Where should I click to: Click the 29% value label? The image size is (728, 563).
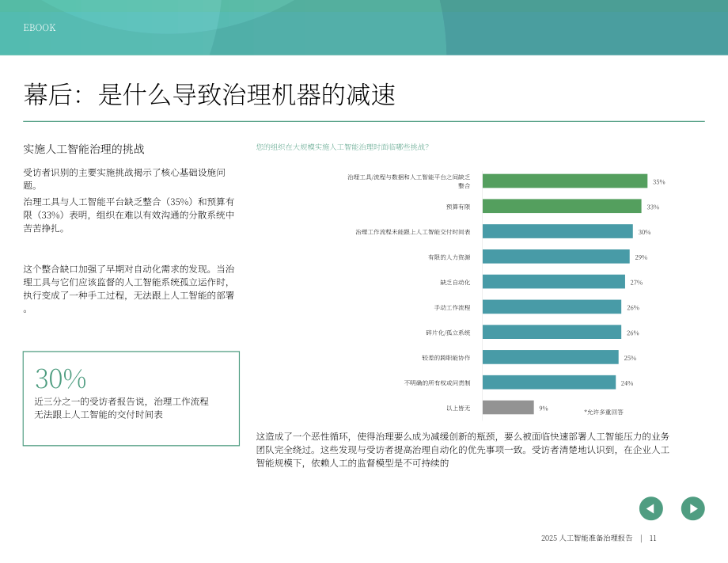tap(641, 257)
